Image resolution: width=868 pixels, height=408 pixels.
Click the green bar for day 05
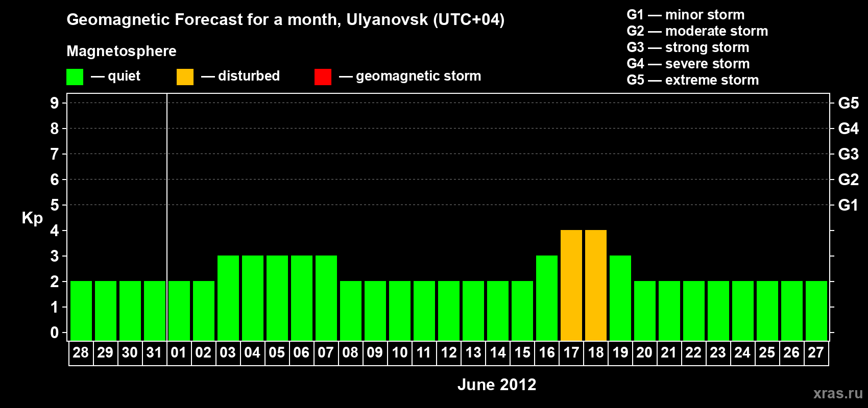[x=277, y=298]
